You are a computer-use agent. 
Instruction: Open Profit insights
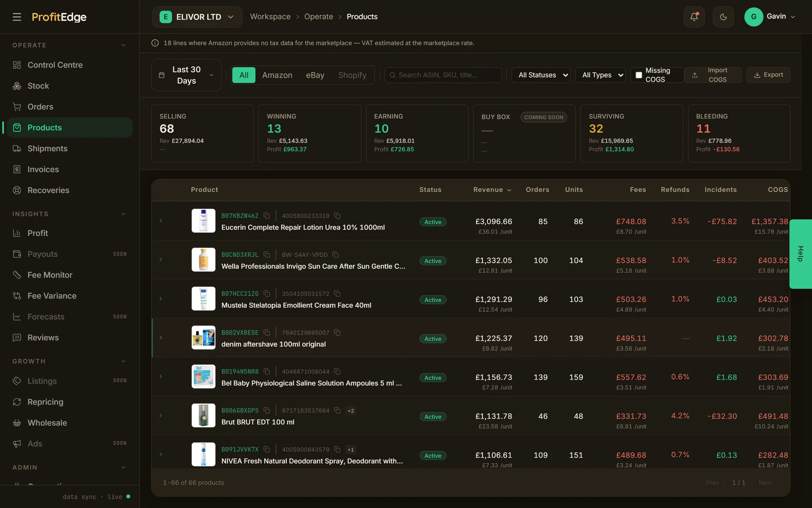tap(69, 233)
